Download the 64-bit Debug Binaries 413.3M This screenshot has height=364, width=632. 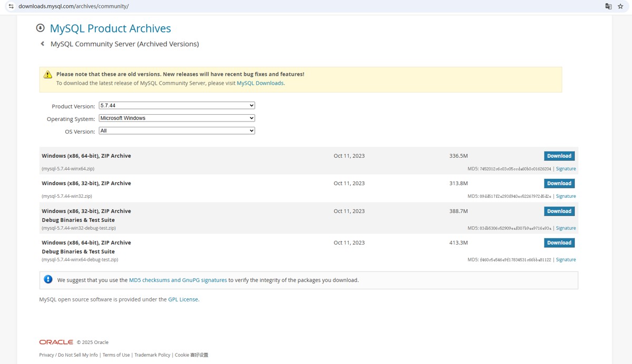click(x=559, y=242)
